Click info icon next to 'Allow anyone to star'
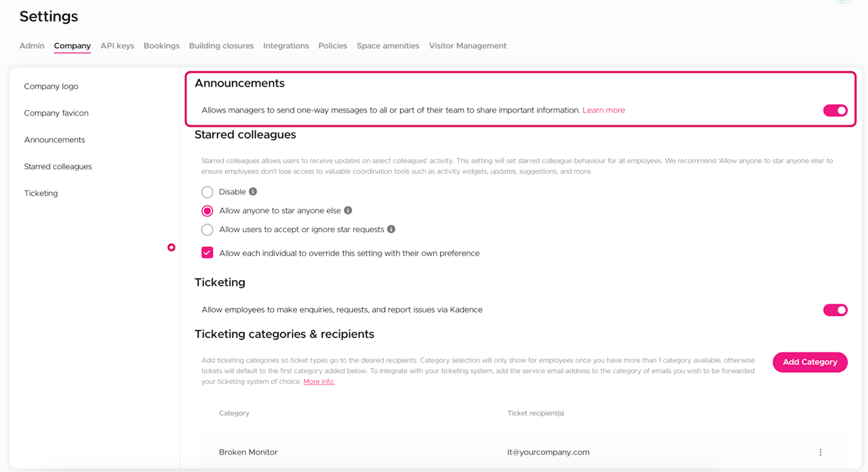The image size is (868, 472). click(x=348, y=211)
